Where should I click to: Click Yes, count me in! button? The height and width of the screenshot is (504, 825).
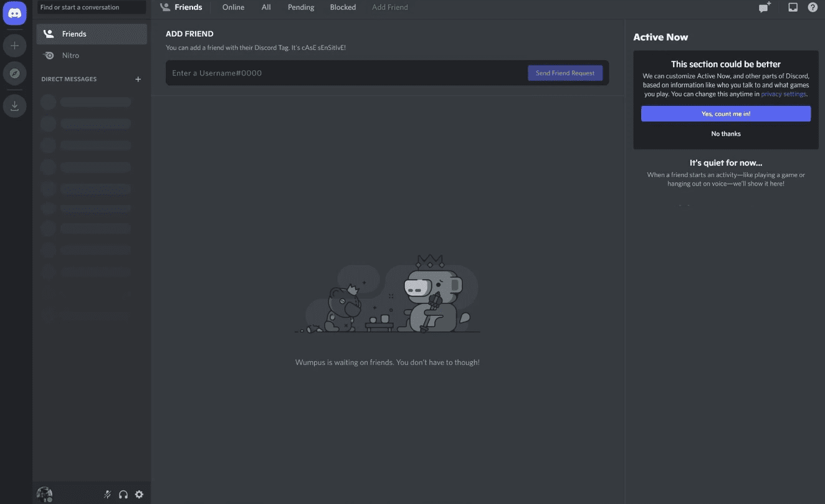[x=726, y=114]
